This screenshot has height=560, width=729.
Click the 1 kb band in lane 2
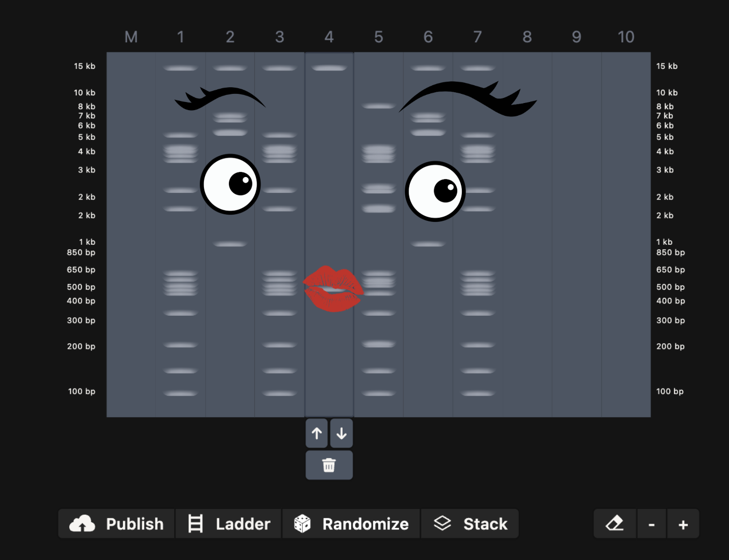click(230, 244)
